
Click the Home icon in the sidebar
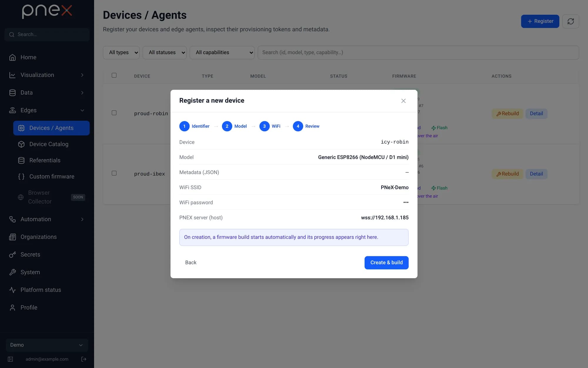pyautogui.click(x=12, y=57)
